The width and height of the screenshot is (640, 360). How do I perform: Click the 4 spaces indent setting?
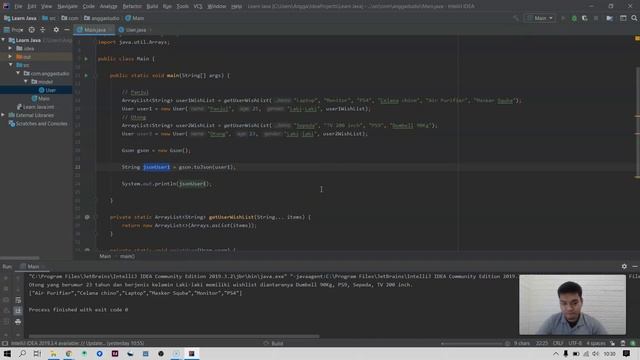pyautogui.click(x=596, y=343)
